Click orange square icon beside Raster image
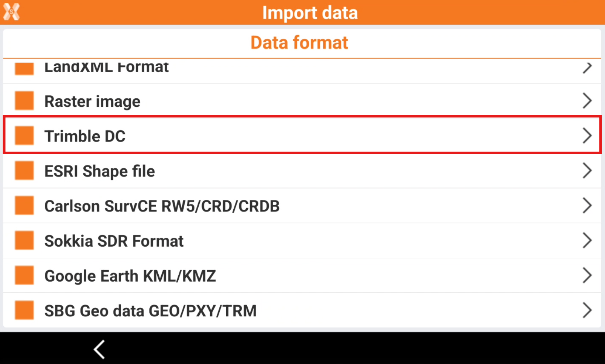This screenshot has height=364, width=605. (24, 101)
